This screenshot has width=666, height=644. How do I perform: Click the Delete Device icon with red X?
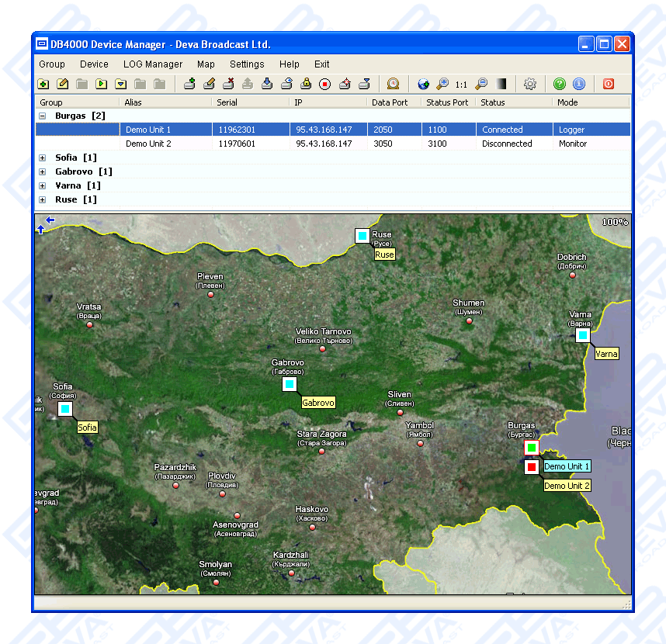228,84
